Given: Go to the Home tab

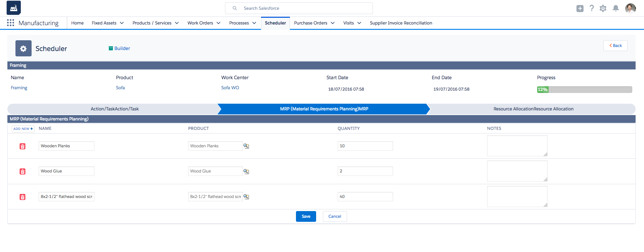Looking at the screenshot, I should pyautogui.click(x=77, y=23).
